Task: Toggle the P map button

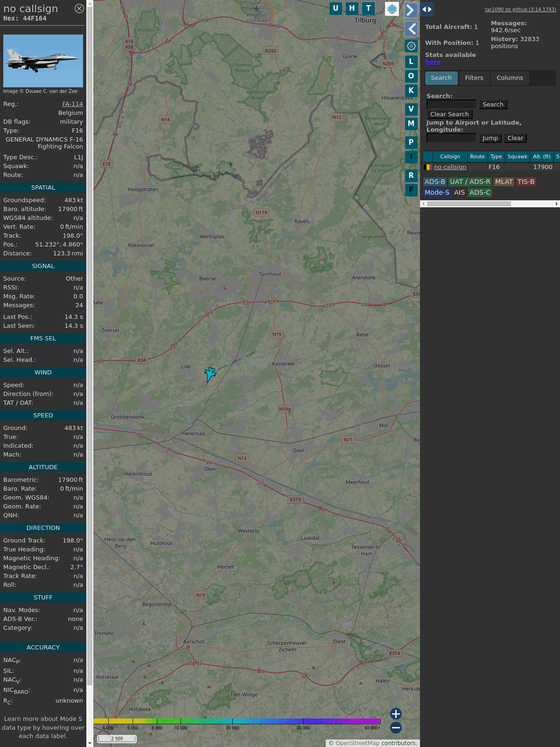Action: coord(411,142)
